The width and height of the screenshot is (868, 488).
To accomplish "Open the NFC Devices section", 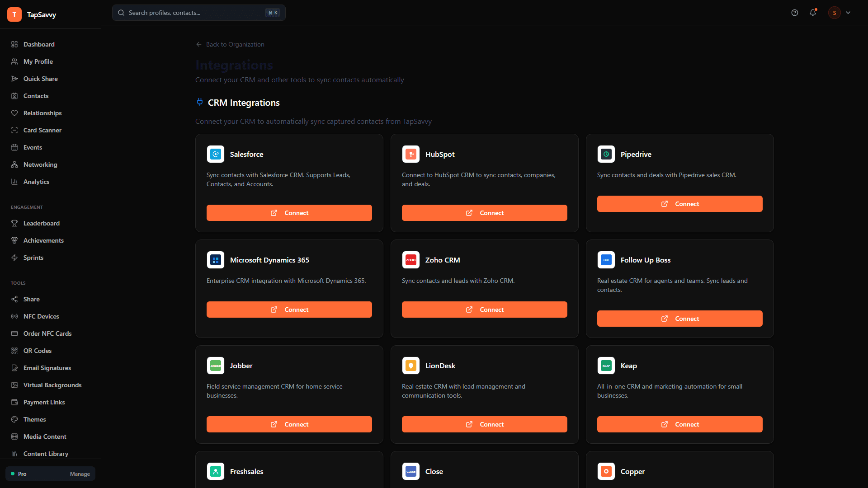I will coord(41,316).
